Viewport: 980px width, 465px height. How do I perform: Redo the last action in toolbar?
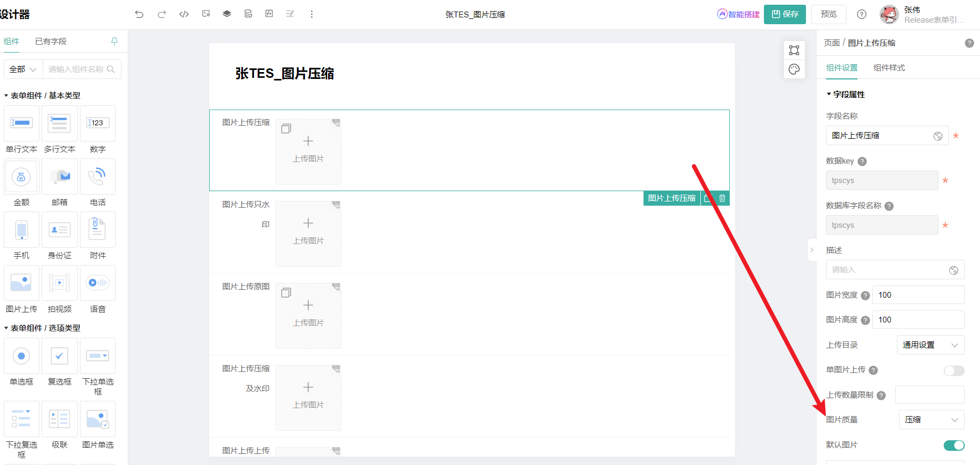click(162, 14)
